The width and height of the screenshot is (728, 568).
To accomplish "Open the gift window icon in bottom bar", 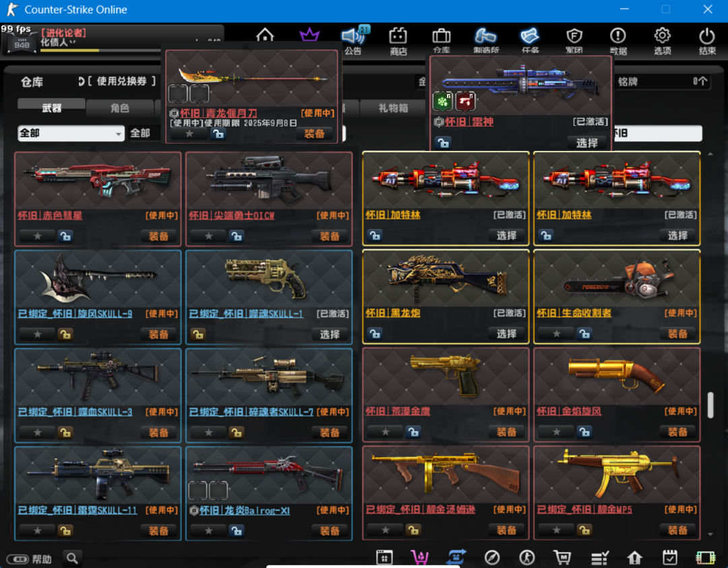I will click(384, 557).
